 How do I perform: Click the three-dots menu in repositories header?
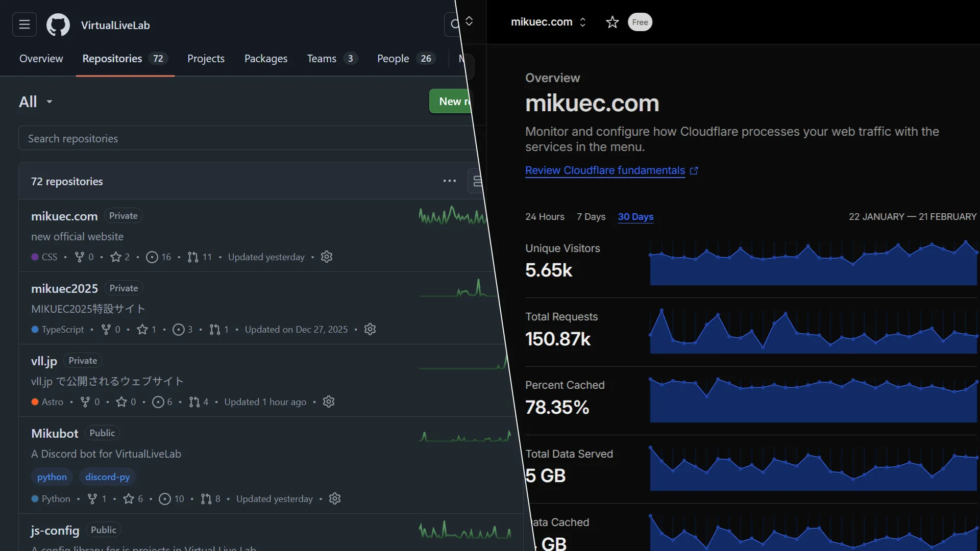click(449, 181)
